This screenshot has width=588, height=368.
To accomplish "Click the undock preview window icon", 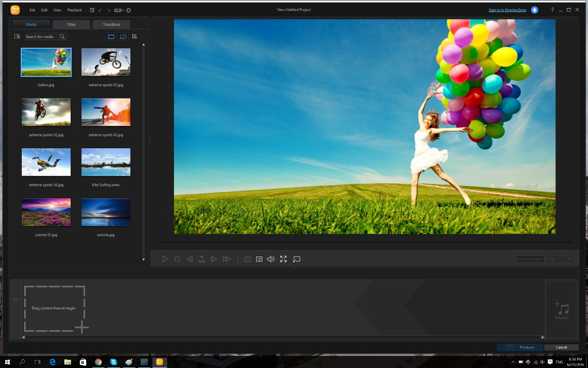I will (296, 259).
